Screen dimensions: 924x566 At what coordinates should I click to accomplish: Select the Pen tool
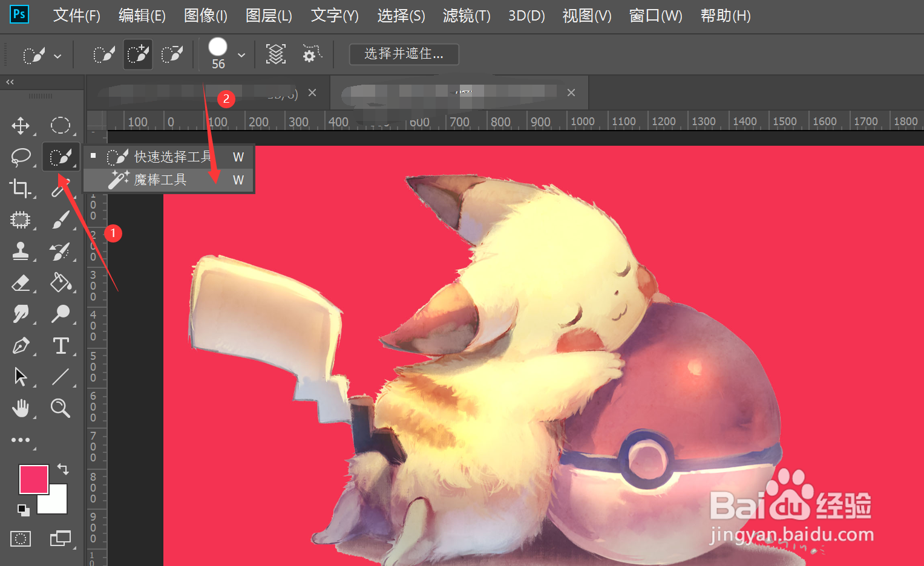click(x=21, y=346)
